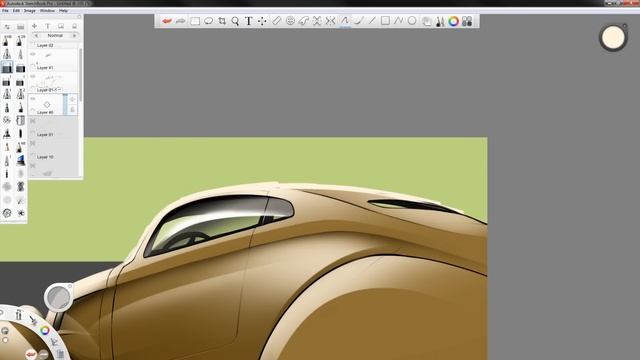Image resolution: width=640 pixels, height=360 pixels.
Task: Open the lagoon color wheel icon
Action: (x=45, y=330)
